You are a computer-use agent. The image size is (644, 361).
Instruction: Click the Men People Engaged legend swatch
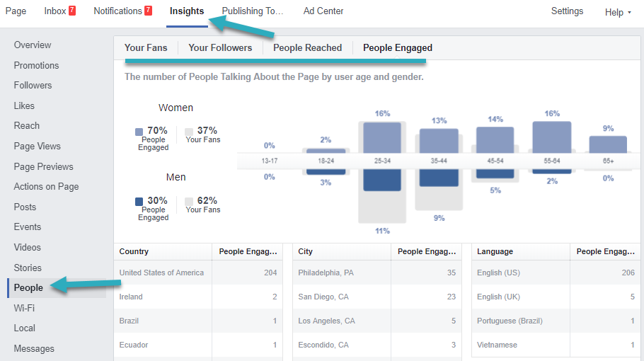[139, 202]
